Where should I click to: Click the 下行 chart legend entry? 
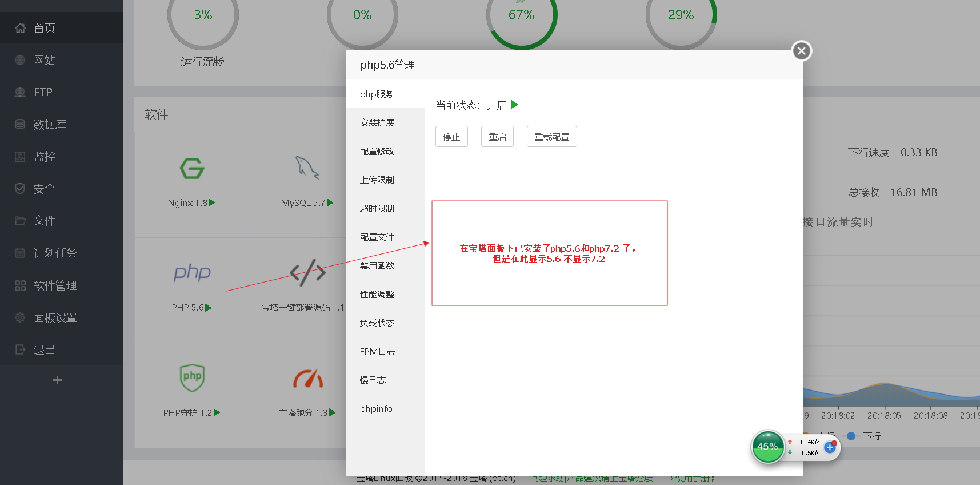tap(862, 436)
